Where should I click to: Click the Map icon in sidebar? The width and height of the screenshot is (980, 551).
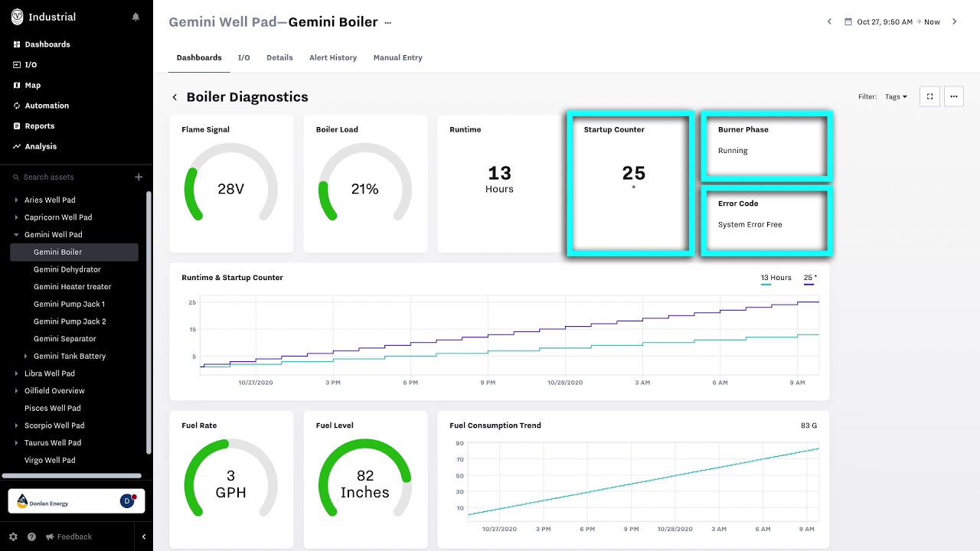coord(17,85)
